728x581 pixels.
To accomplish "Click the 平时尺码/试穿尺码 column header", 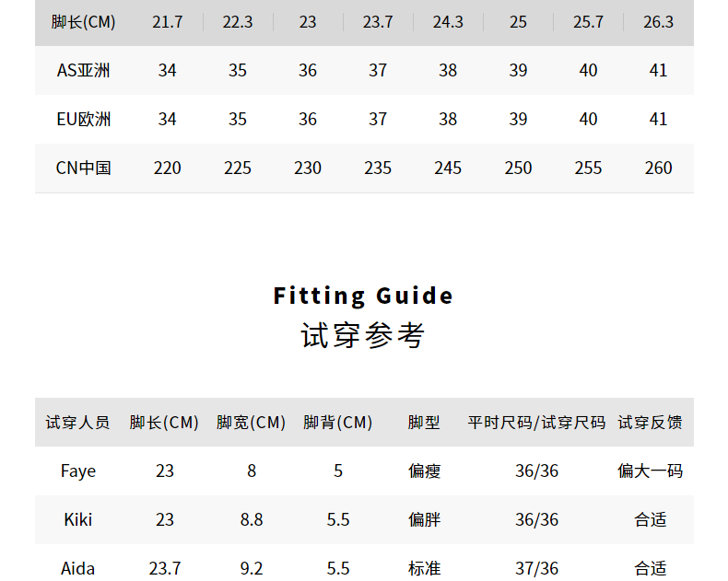I will pyautogui.click(x=536, y=423).
